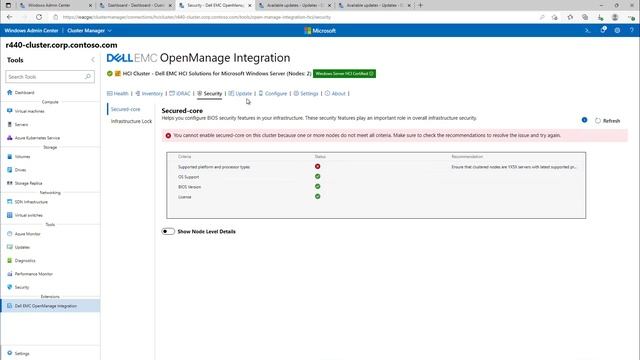The height and width of the screenshot is (360, 640).
Task: Open sidebar Settings at bottom
Action: coord(22,353)
